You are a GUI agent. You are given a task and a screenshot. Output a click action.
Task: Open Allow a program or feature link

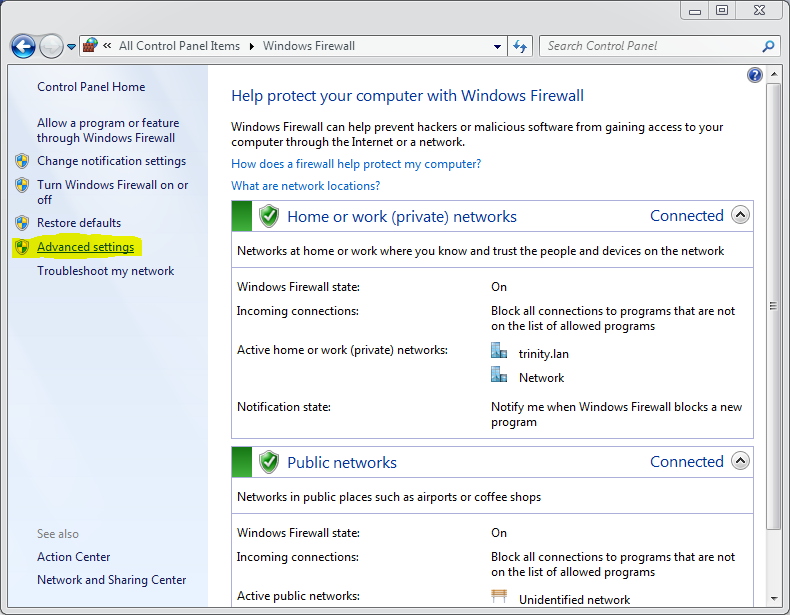108,130
